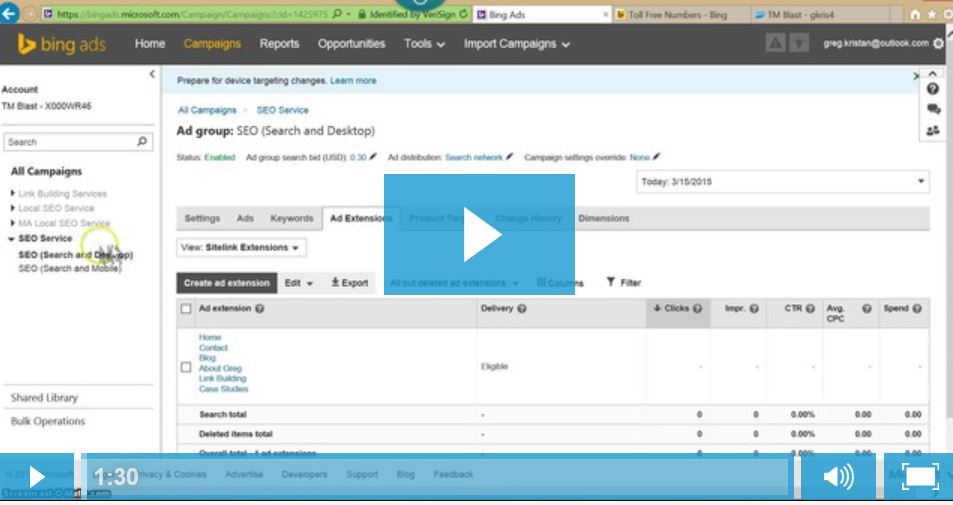Viewport: 953px width, 505px height.
Task: Open the About Greg sitelink
Action: [x=220, y=368]
